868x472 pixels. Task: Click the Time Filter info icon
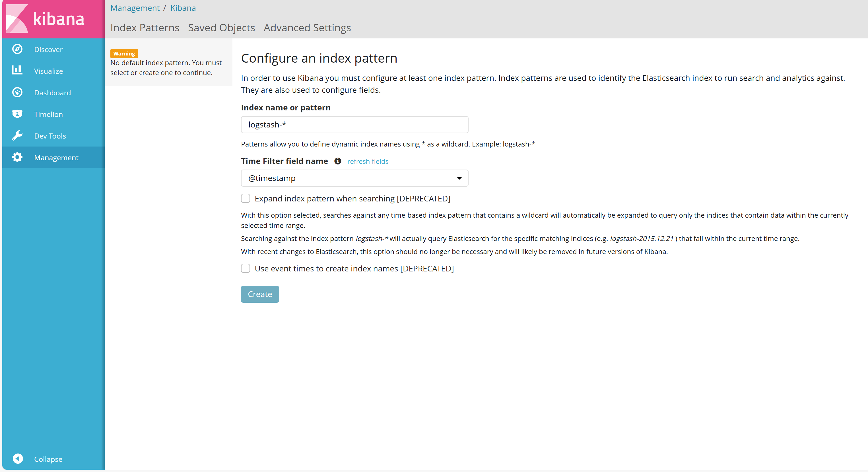coord(338,161)
